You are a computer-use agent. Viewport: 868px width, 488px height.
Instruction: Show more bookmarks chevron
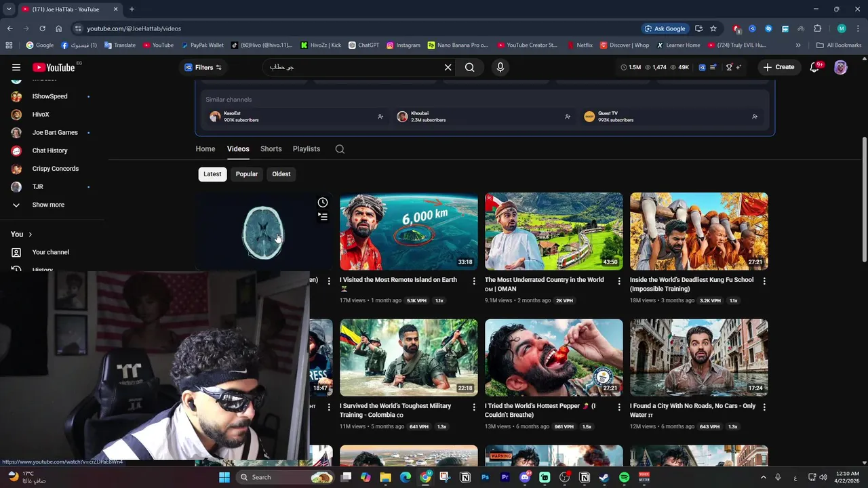(x=798, y=45)
